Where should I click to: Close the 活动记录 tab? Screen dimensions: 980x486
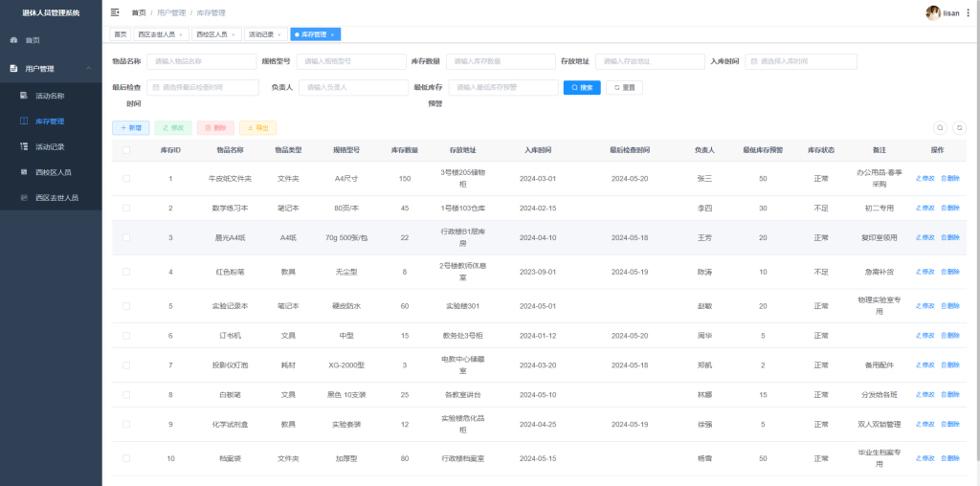click(x=278, y=34)
